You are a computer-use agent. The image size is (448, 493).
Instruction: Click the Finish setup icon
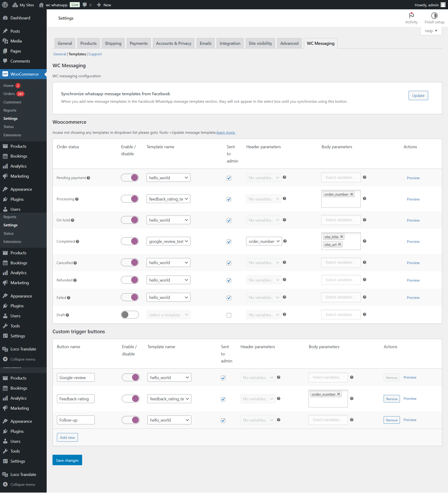[x=434, y=15]
